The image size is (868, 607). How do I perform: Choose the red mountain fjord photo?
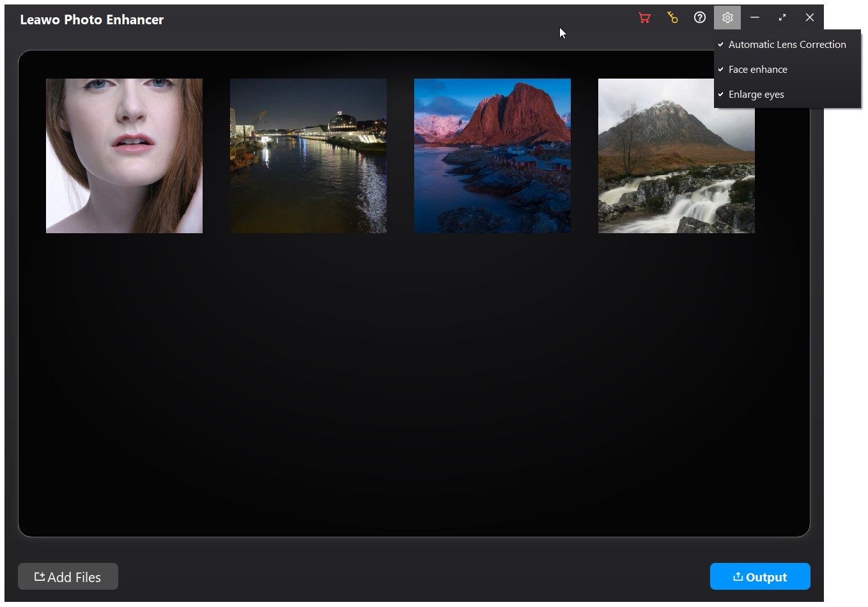click(x=492, y=156)
